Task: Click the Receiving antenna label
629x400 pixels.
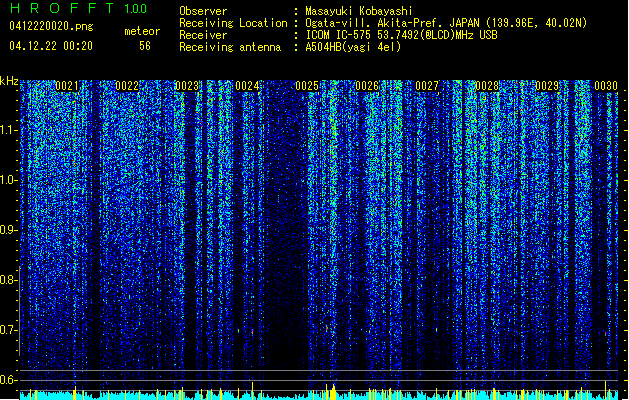Action: [x=230, y=47]
